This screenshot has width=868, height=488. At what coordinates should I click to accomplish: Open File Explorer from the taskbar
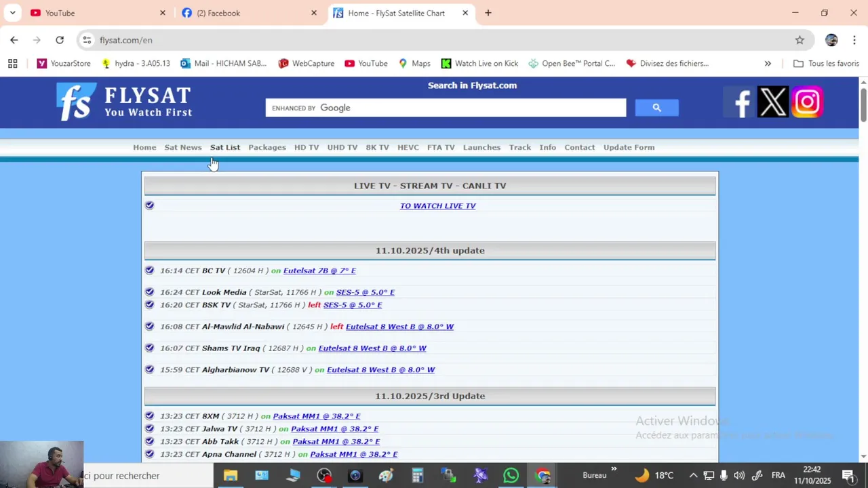tap(231, 476)
